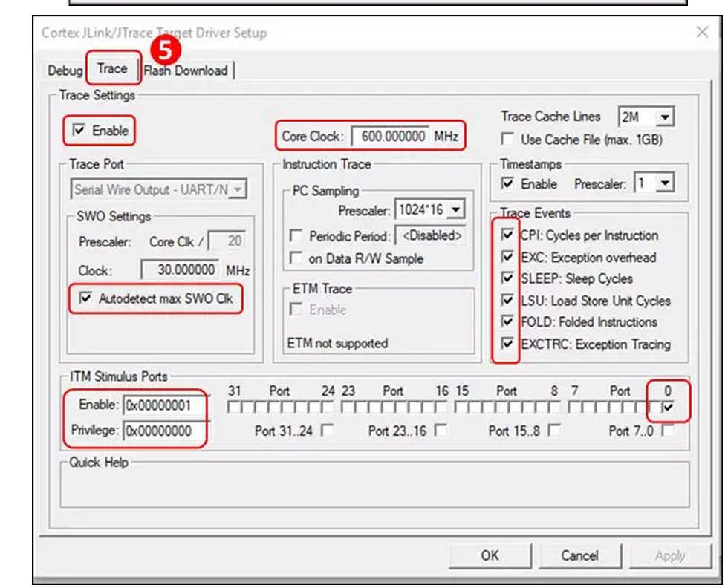Enable on Data R/W Sample
Screen dimensions: 728x588
pyautogui.click(x=296, y=258)
